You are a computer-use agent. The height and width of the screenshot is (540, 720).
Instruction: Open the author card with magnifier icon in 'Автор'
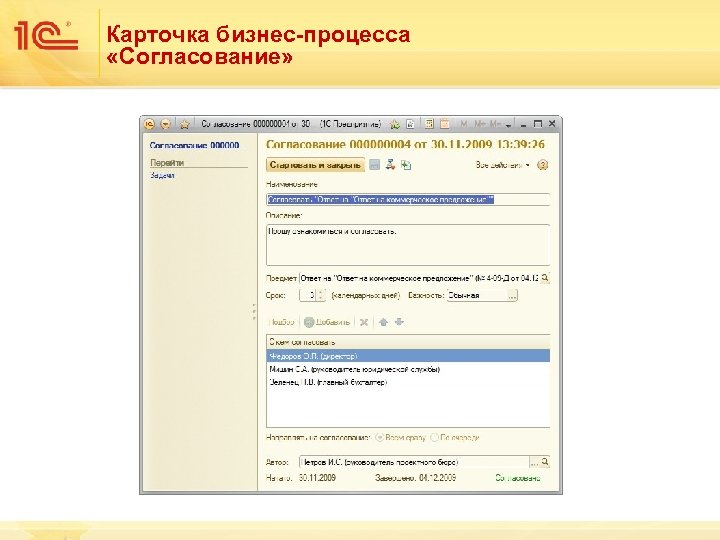(545, 462)
